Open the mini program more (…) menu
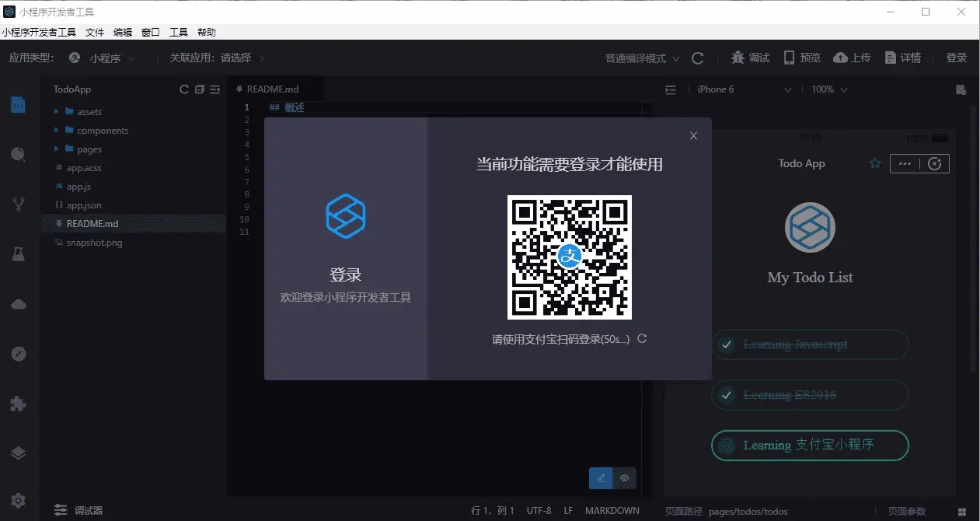The width and height of the screenshot is (980, 521). [x=904, y=163]
